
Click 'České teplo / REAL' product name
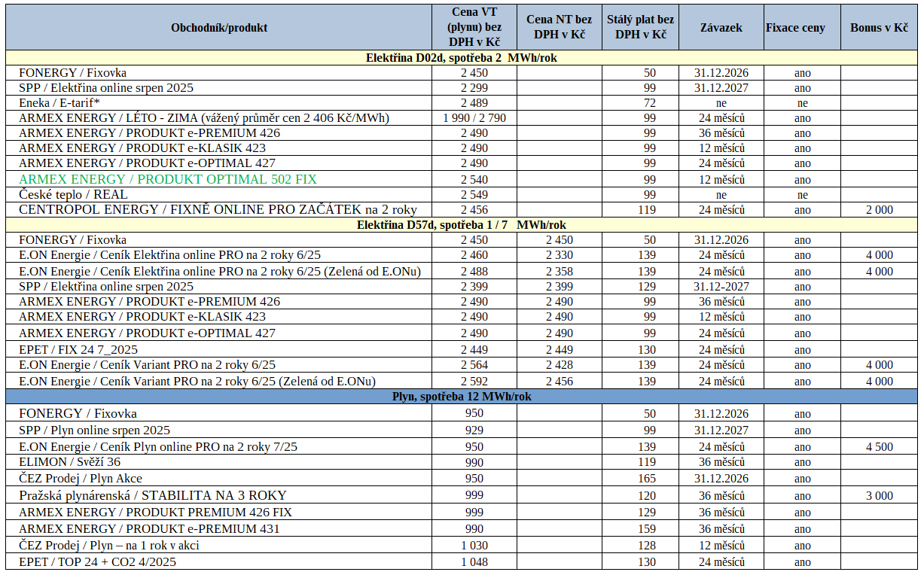[x=73, y=195]
